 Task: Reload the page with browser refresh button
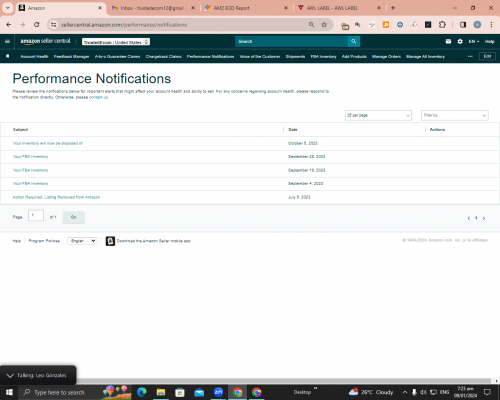[37, 25]
